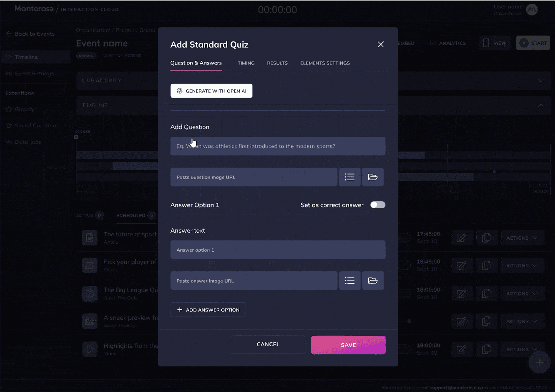The height and width of the screenshot is (392, 555).
Task: Click the timeline playhead marker
Action: pos(76,137)
